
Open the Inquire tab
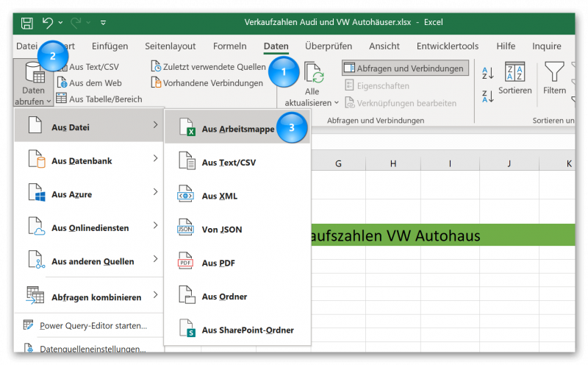[547, 46]
